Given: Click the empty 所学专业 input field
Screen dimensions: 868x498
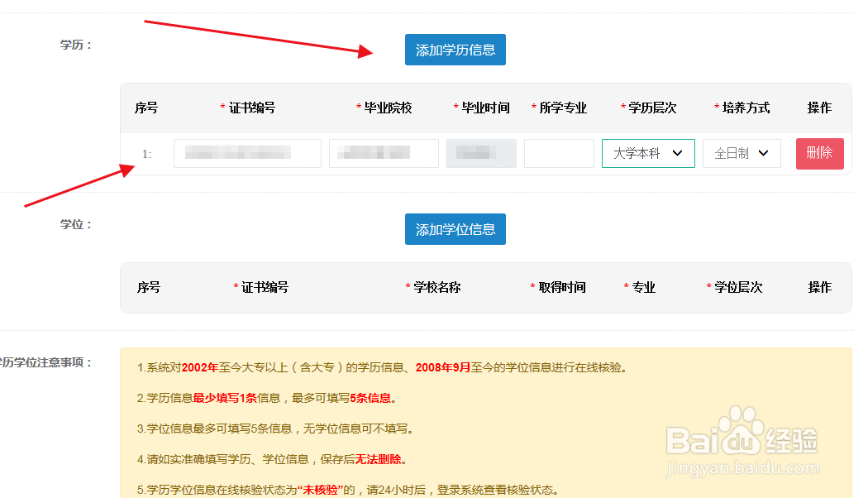Looking at the screenshot, I should pyautogui.click(x=559, y=153).
